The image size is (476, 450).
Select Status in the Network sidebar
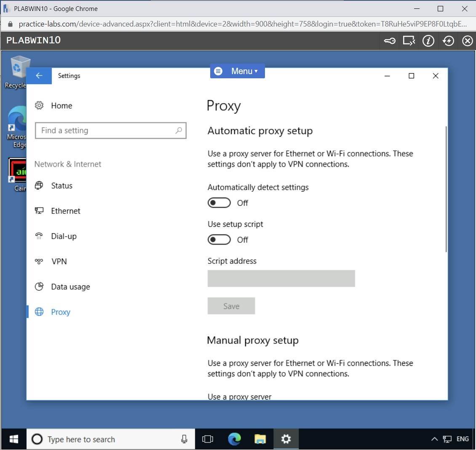[x=62, y=185]
